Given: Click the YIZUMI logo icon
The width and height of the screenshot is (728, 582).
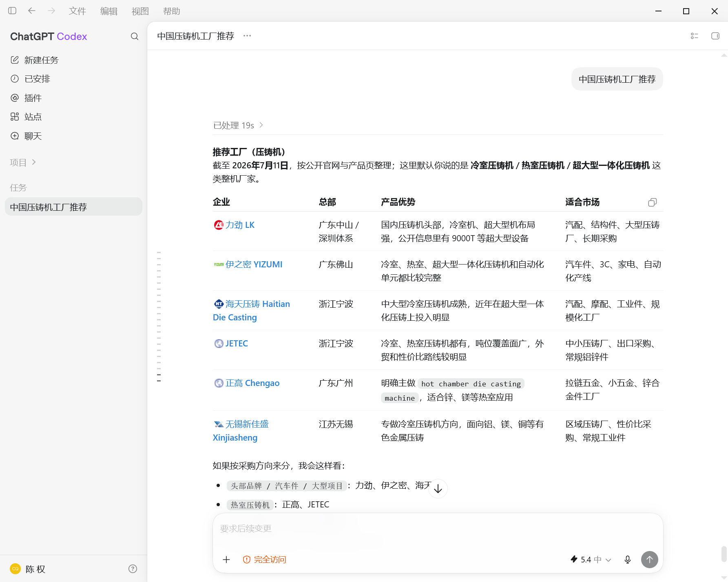Looking at the screenshot, I should pos(219,264).
